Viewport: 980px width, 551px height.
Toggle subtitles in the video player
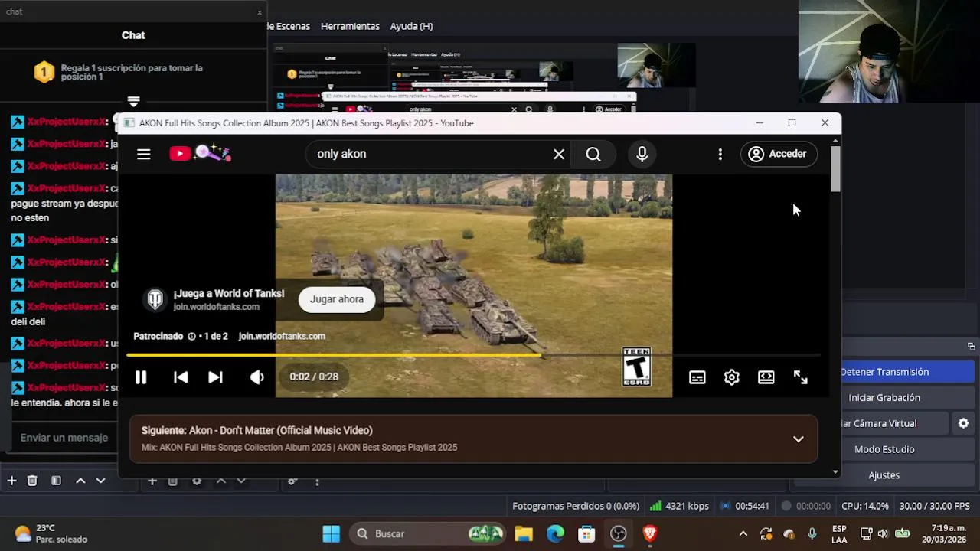(x=697, y=377)
